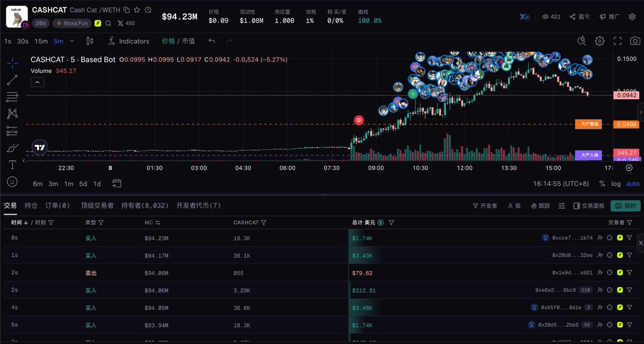The height and width of the screenshot is (344, 644).
Task: Open the Noxa.Fun launchpad badge
Action: pos(72,23)
